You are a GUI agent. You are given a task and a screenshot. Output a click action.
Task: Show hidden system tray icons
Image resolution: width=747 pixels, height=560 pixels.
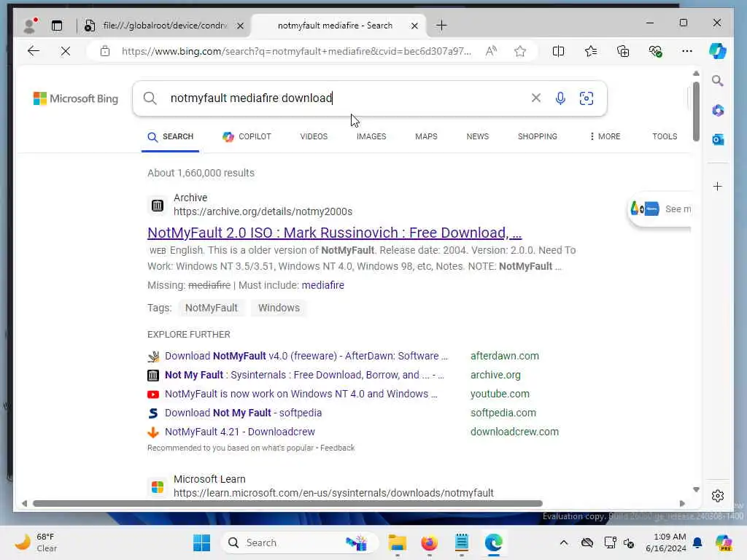(x=564, y=542)
